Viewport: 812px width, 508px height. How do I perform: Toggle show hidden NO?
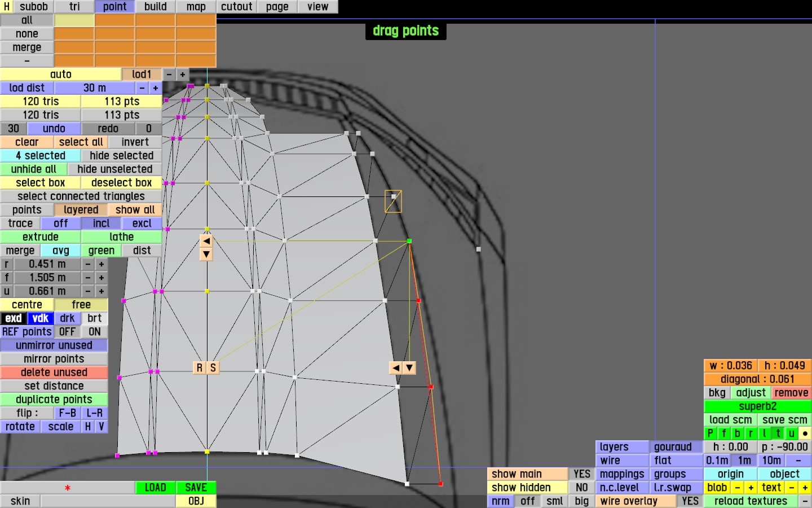click(582, 488)
